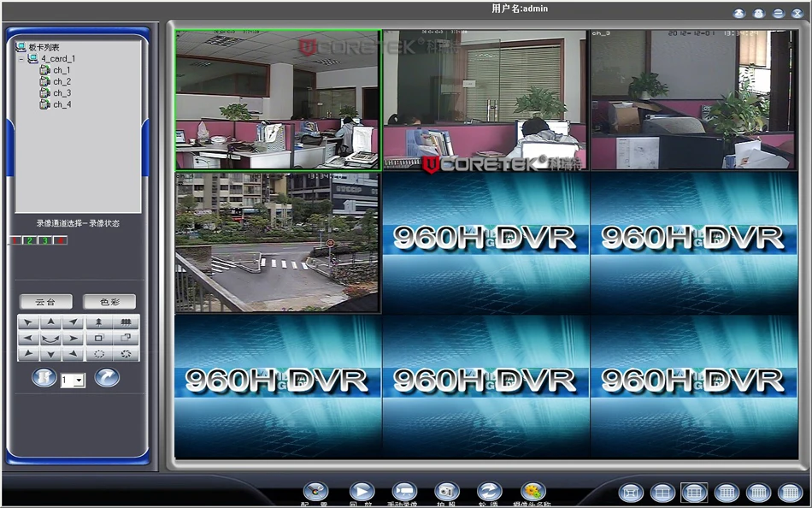Tilt the PTZ camera up
Viewport: 812px width, 508px height.
point(50,322)
